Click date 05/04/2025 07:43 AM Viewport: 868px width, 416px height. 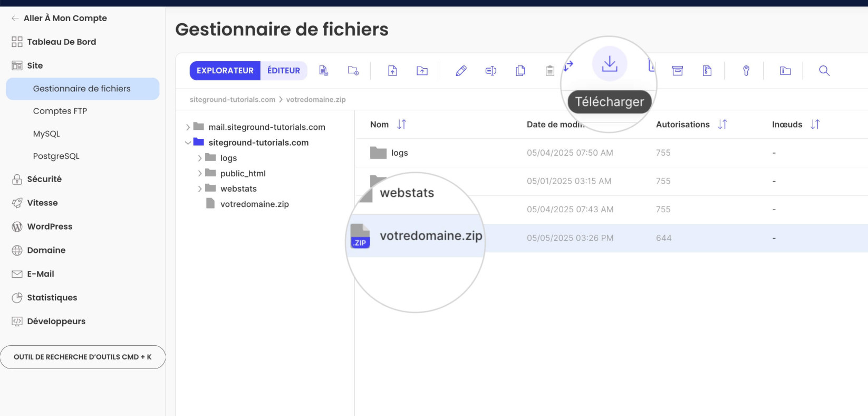click(570, 210)
